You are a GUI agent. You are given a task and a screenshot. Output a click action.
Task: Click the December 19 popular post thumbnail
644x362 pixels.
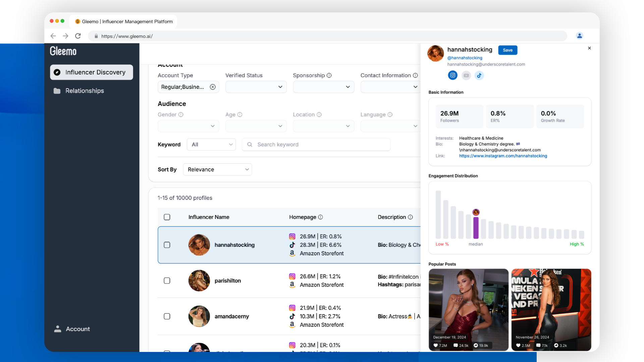pyautogui.click(x=468, y=308)
